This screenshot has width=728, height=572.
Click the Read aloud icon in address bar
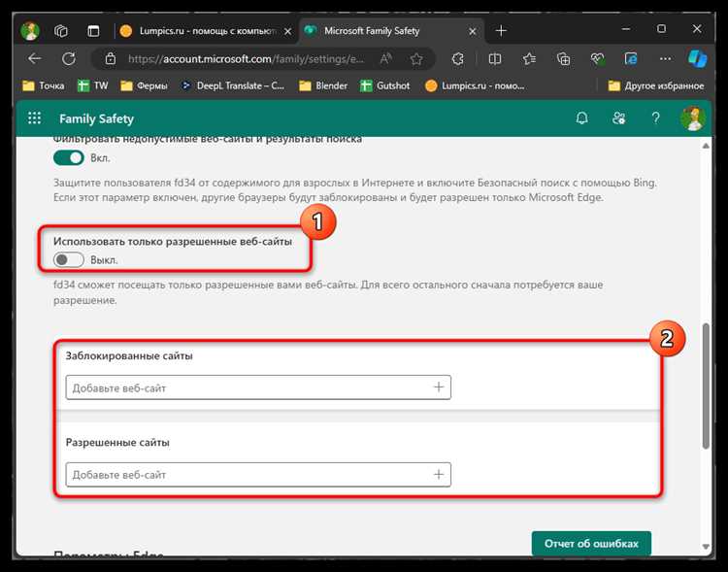point(385,58)
